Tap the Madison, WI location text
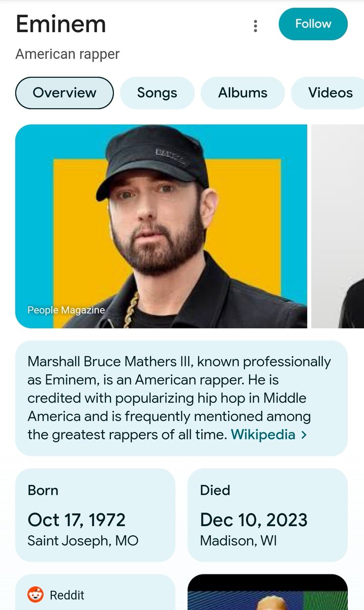The height and width of the screenshot is (610, 364). click(238, 540)
